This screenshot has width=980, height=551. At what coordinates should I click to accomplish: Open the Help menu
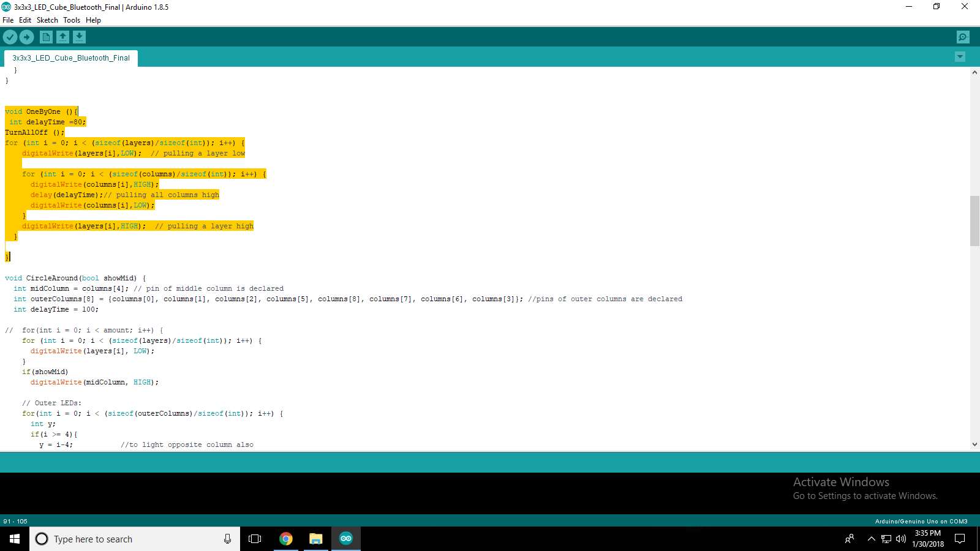click(93, 20)
